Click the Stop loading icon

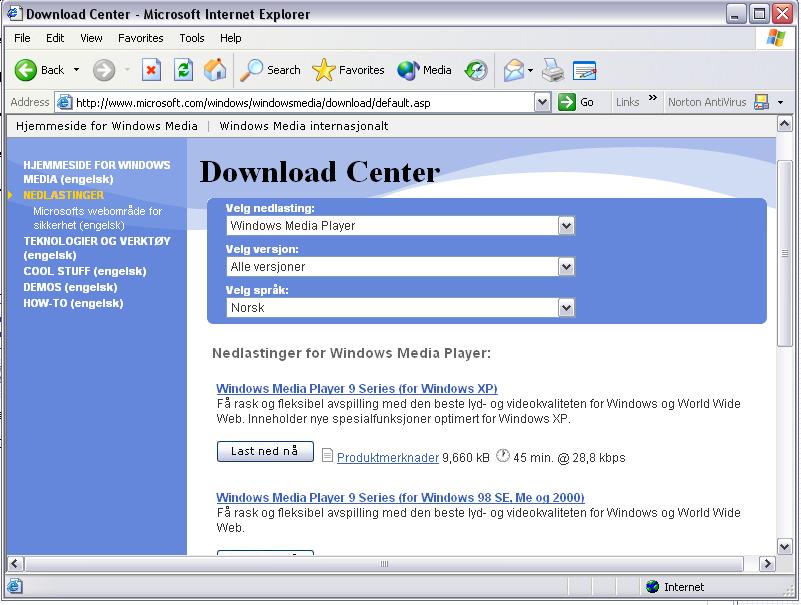tap(151, 70)
